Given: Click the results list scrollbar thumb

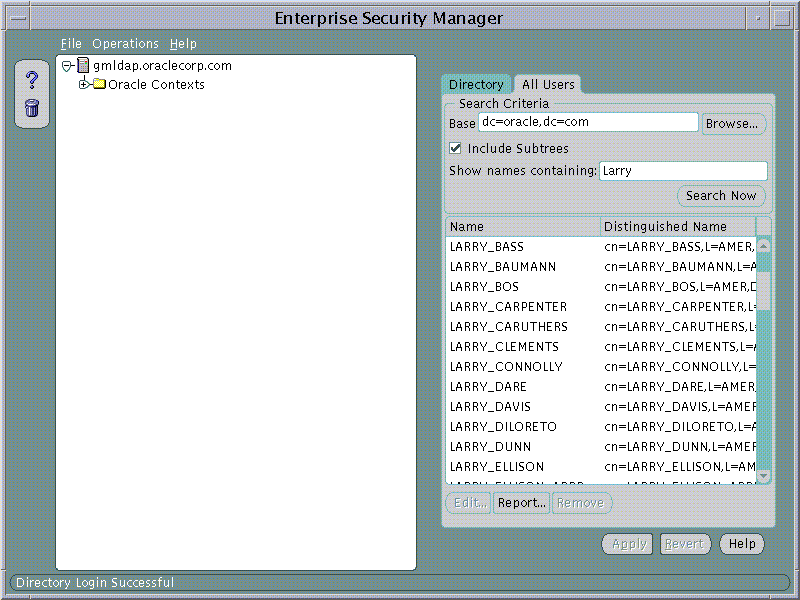Looking at the screenshot, I should point(763,291).
